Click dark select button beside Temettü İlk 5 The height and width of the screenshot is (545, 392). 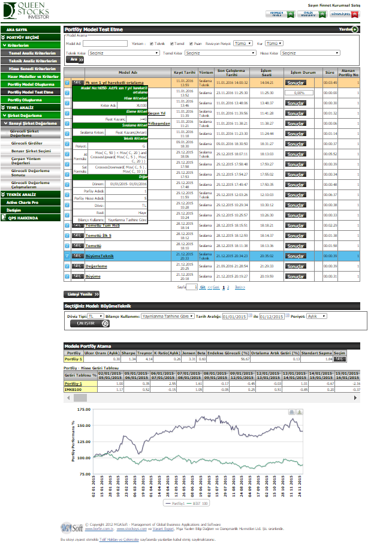pyautogui.click(x=77, y=236)
